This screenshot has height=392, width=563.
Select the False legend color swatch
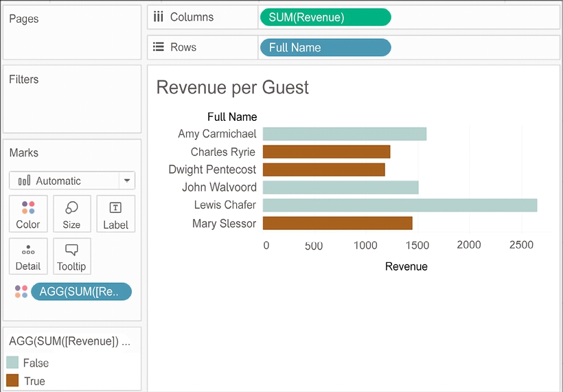coord(12,362)
